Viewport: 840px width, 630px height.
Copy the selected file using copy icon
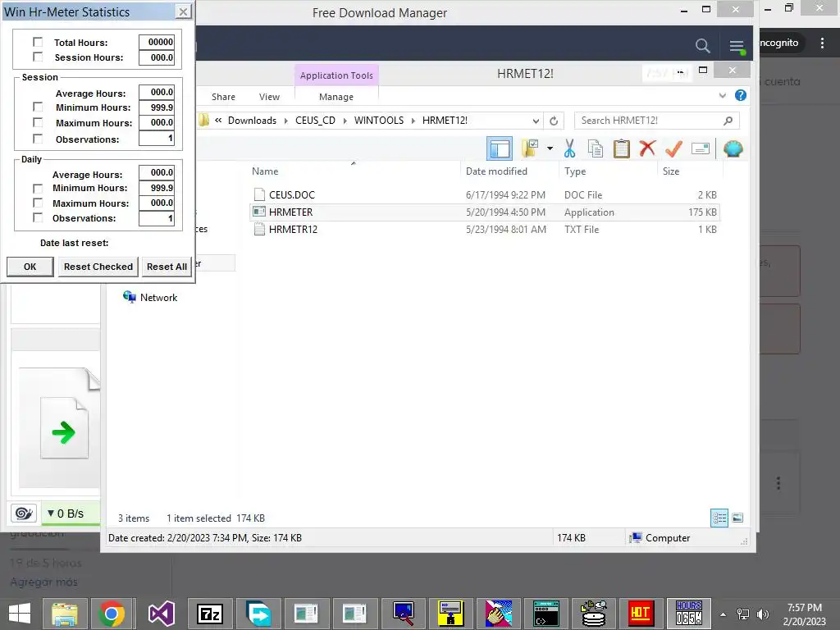point(596,148)
